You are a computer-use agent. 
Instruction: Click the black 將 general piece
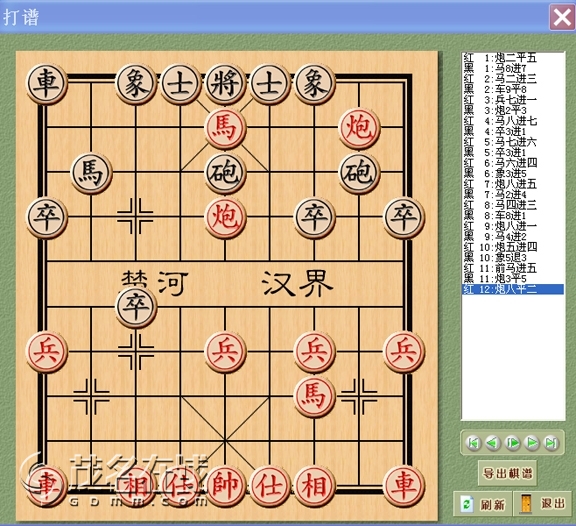coord(225,84)
